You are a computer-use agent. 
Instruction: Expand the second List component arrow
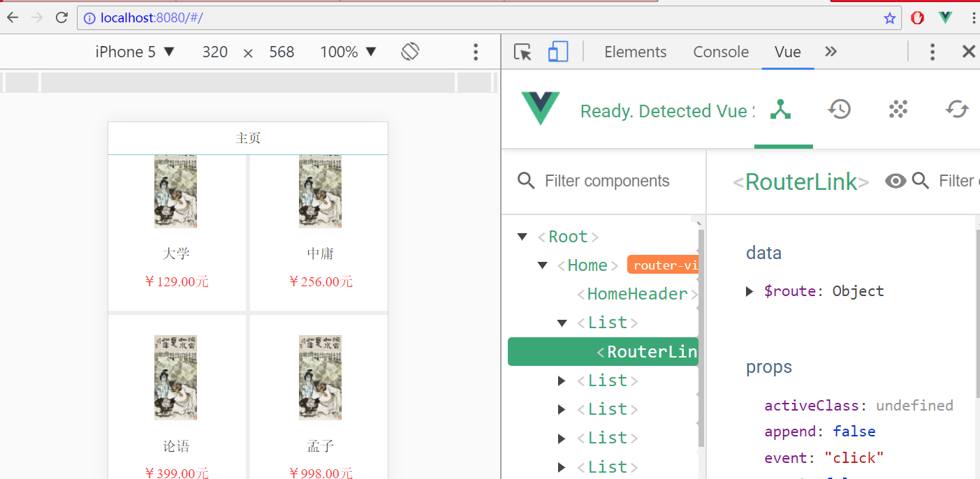point(562,381)
